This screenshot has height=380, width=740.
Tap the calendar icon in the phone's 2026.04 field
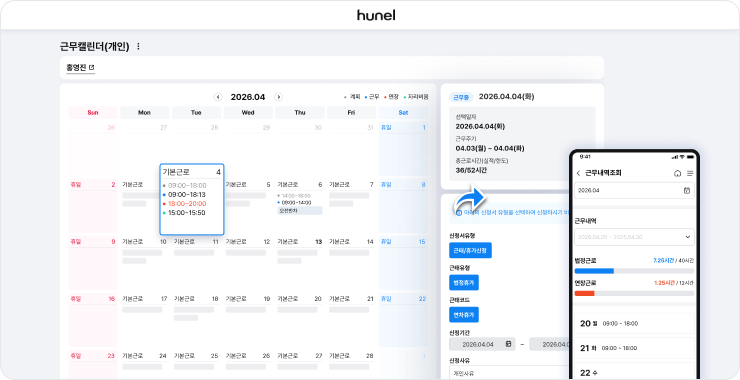[x=687, y=190]
